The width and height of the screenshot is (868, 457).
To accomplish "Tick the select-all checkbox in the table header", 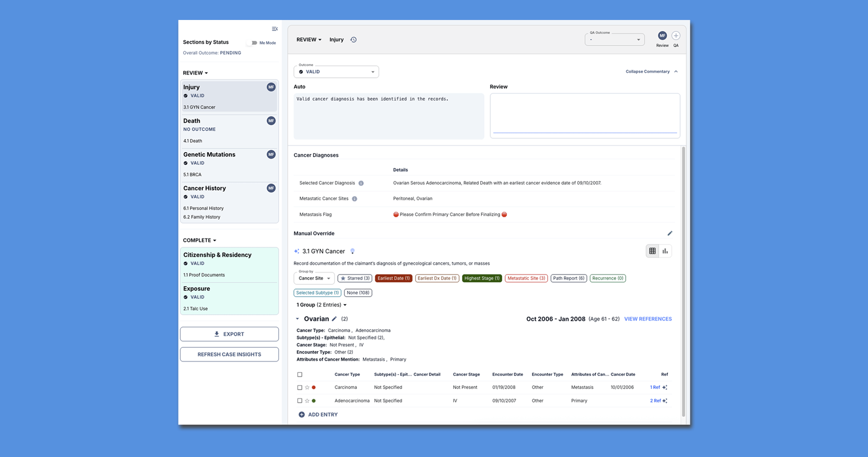I will [x=299, y=375].
